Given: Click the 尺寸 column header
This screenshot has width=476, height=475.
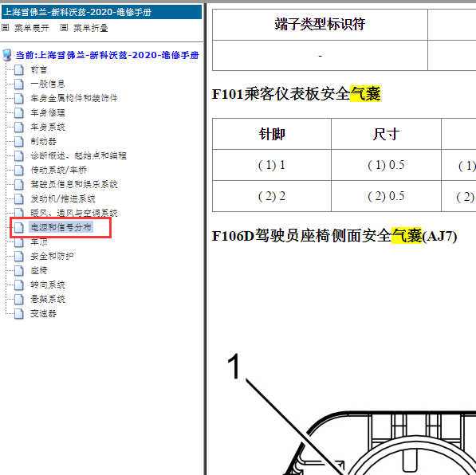Looking at the screenshot, I should click(x=386, y=134).
